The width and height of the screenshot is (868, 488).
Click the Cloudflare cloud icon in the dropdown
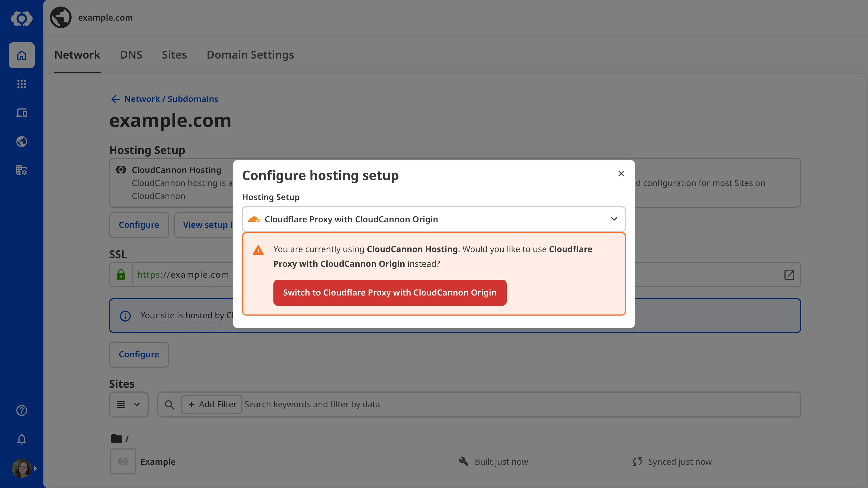coord(254,219)
